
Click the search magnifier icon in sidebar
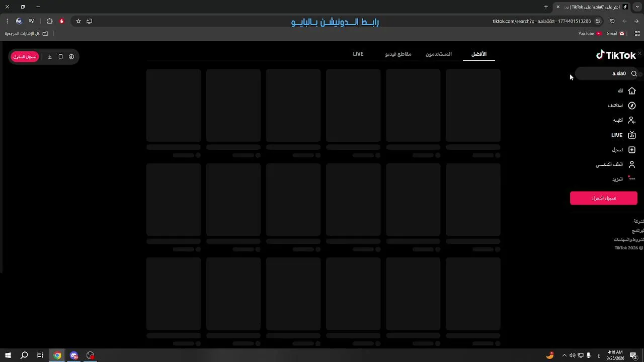634,73
